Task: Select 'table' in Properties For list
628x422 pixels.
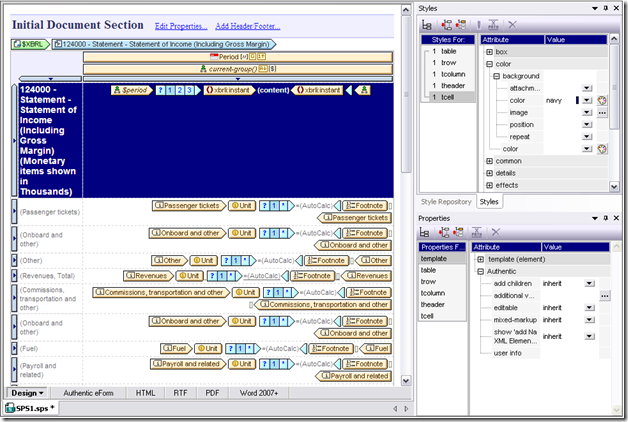Action: (442, 270)
